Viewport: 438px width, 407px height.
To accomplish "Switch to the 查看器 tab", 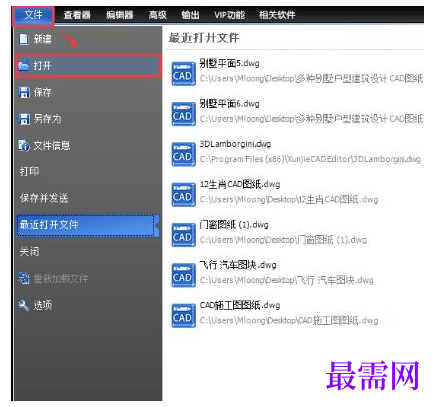I will (x=77, y=15).
